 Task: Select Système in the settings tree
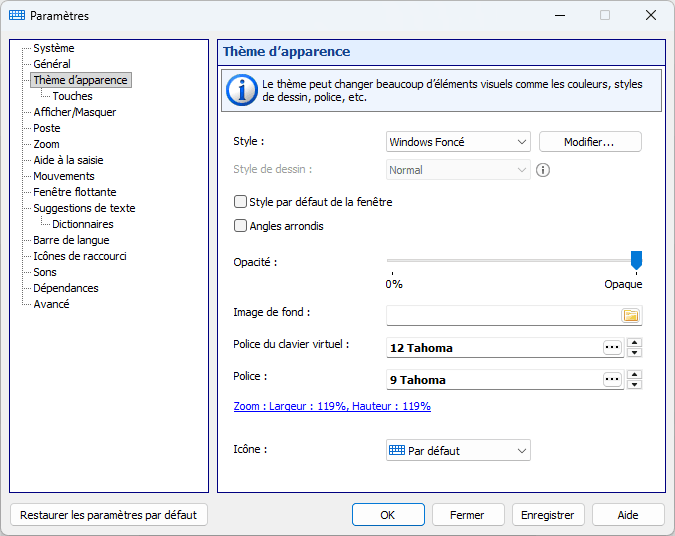(x=54, y=48)
